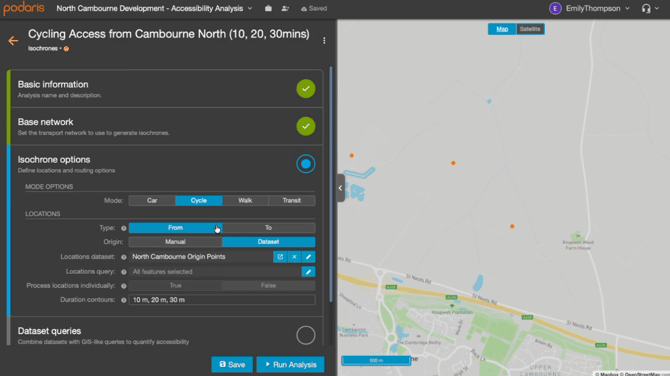Click the Duration contours input field
The width and height of the screenshot is (670, 376).
tap(222, 300)
